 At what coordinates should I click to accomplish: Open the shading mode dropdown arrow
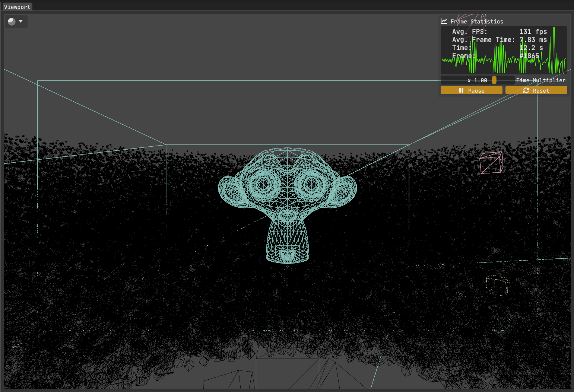point(21,21)
